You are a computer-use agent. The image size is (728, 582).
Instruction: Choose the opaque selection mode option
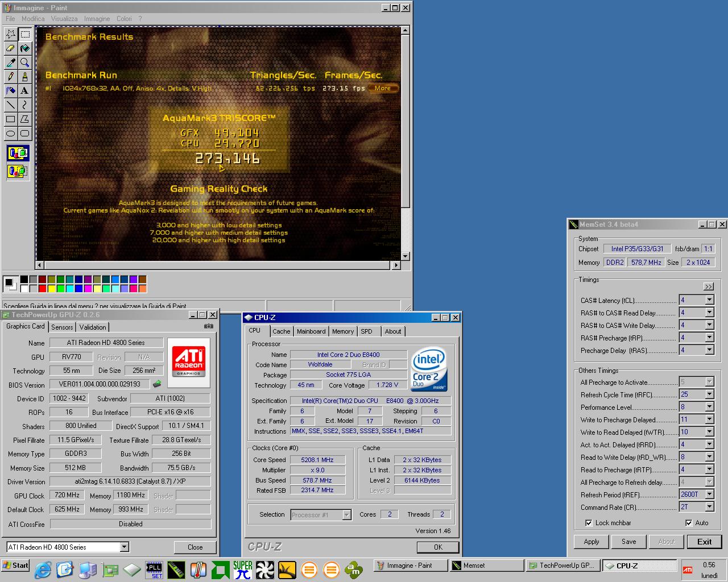click(x=18, y=153)
